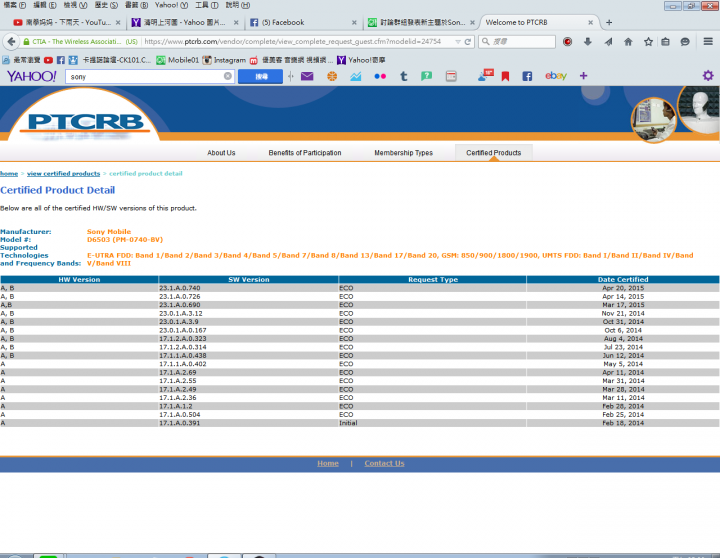The image size is (720, 558).
Task: Click date cell Feb 18, 2014
Action: 623,423
